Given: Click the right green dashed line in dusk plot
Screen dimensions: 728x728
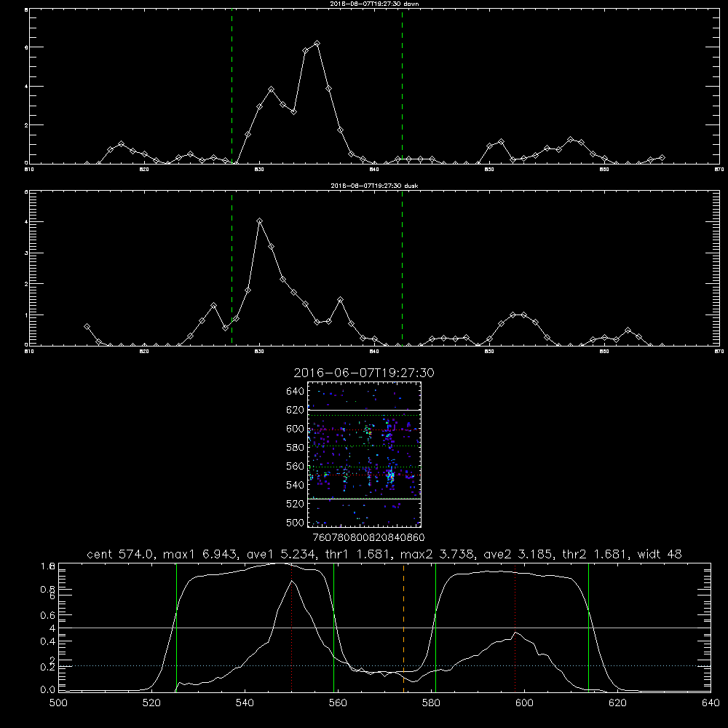Looking at the screenshot, I should (402, 268).
